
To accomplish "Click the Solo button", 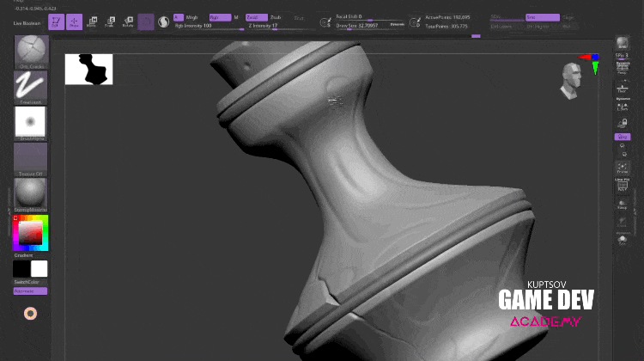I will [x=623, y=240].
